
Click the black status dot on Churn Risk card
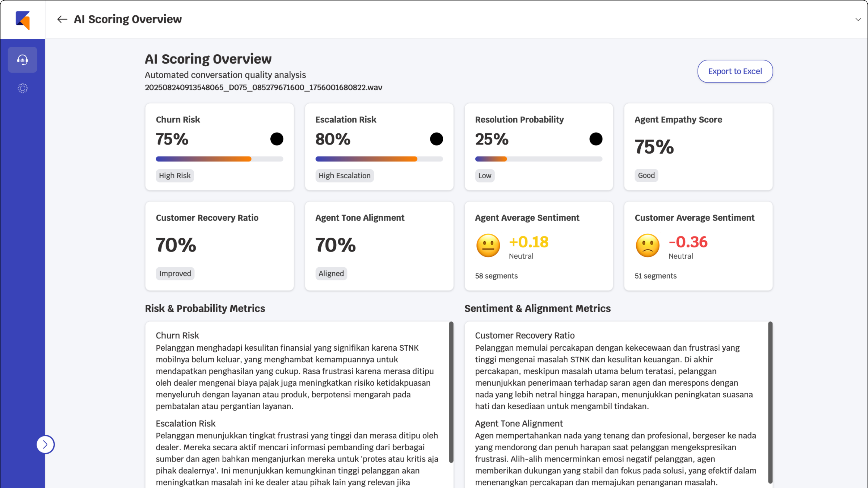click(277, 139)
